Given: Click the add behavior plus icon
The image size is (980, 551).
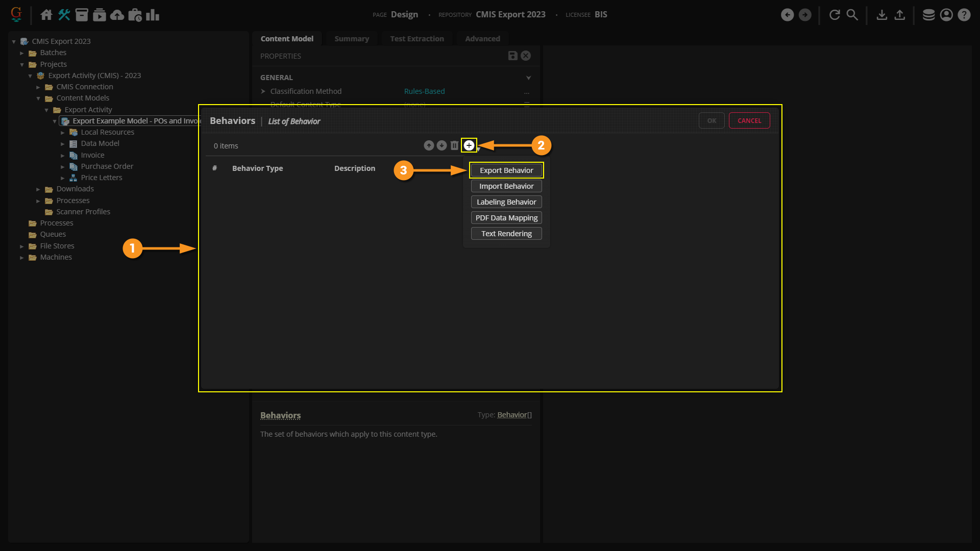Looking at the screenshot, I should (469, 145).
